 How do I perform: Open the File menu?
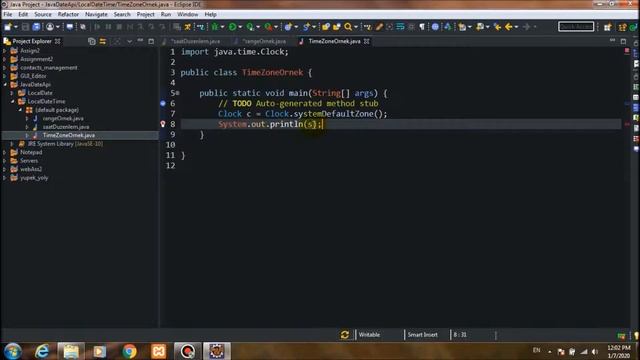tap(8, 14)
